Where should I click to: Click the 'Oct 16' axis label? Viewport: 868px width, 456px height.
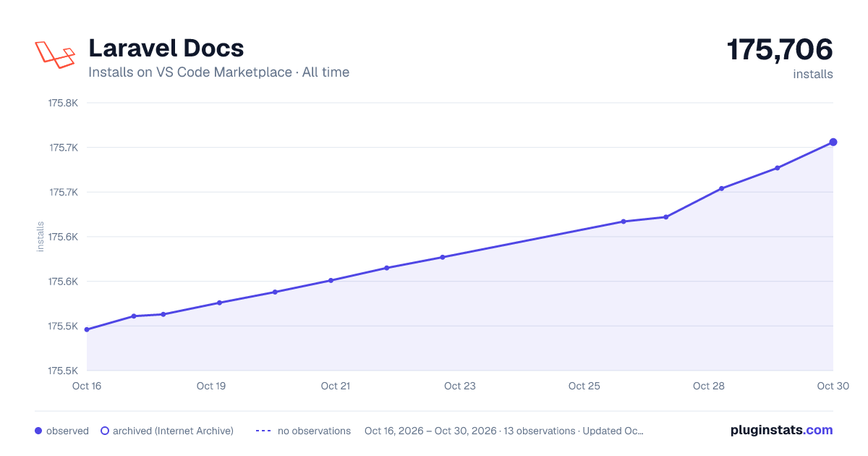coord(87,386)
